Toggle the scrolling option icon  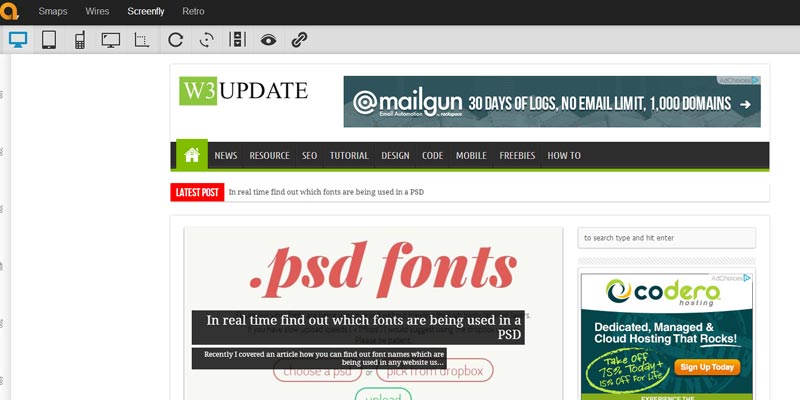[237, 40]
